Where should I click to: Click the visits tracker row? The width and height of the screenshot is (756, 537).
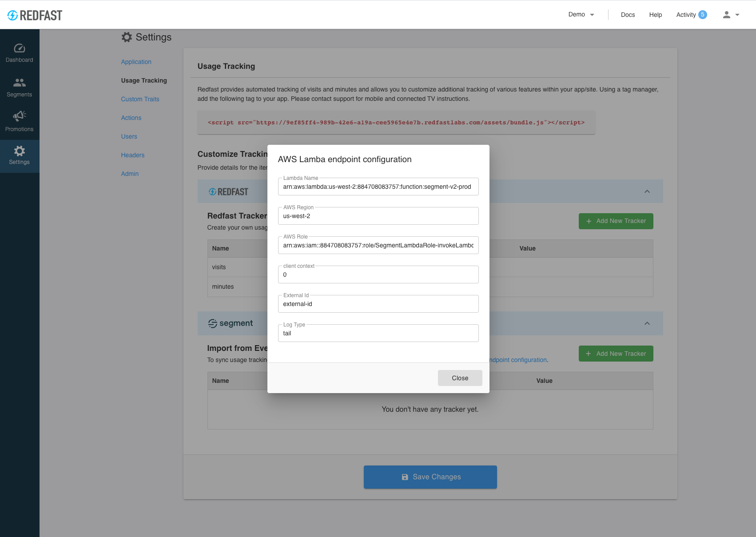pyautogui.click(x=430, y=267)
